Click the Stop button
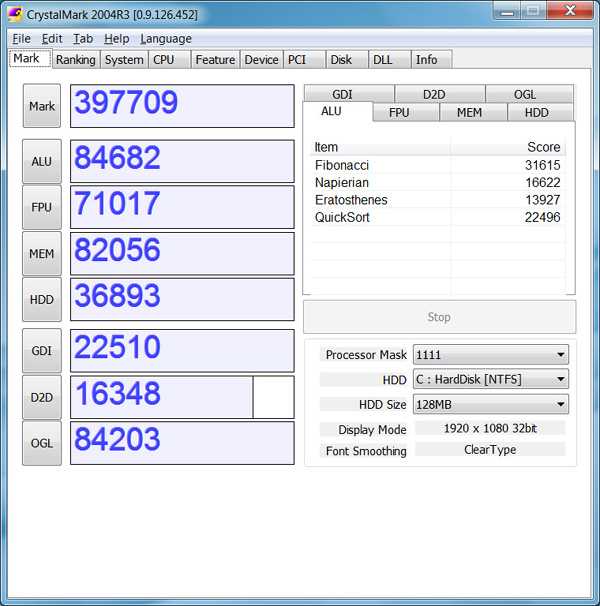 pos(440,317)
